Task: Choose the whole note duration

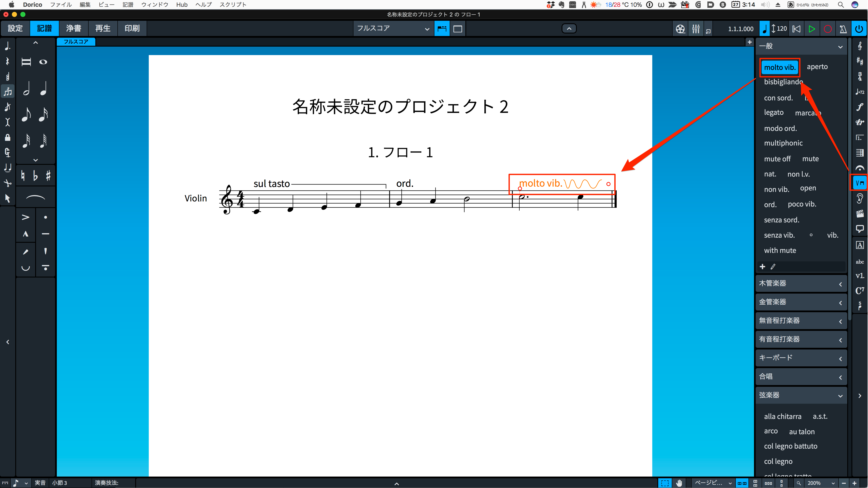Action: point(43,62)
